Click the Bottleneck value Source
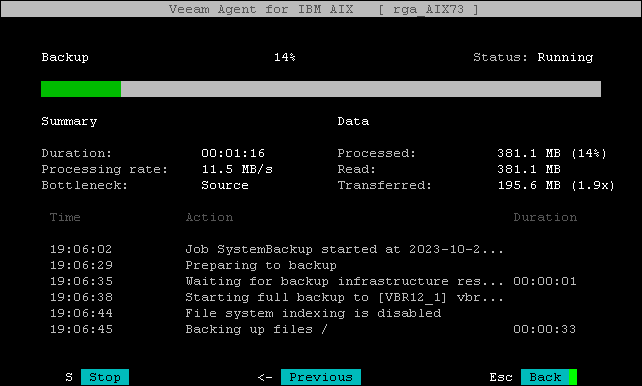The height and width of the screenshot is (386, 642). point(225,185)
